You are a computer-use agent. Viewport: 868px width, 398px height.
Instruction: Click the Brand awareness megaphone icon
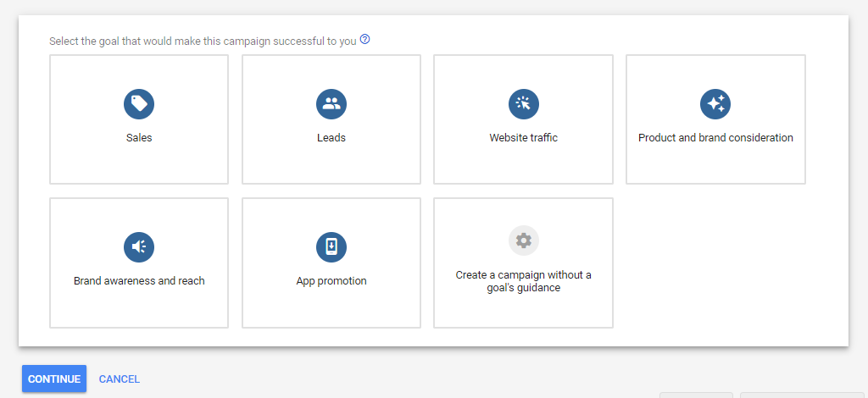pos(139,247)
